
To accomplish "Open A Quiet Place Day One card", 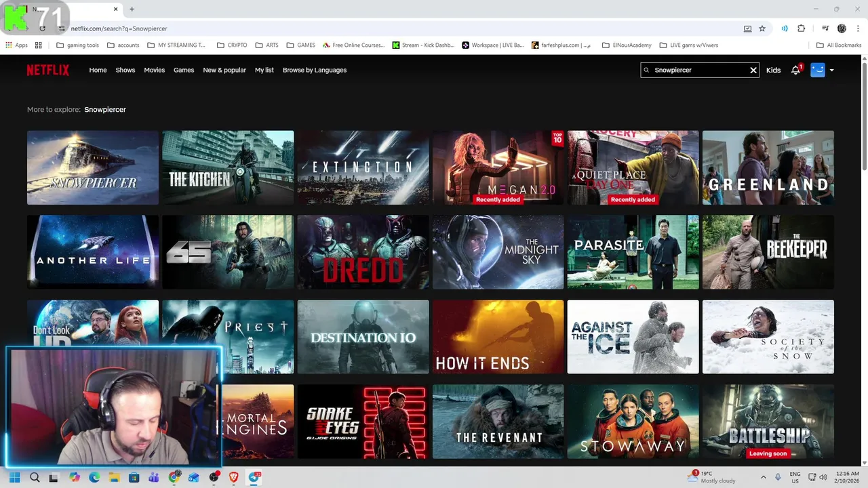I will (x=633, y=167).
